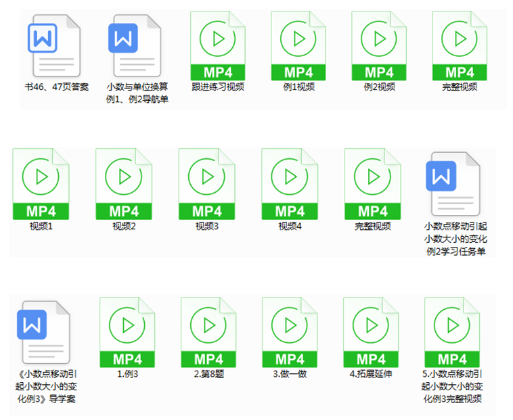Viewport: 513px width, 420px height.
Task: Click the 例1视频 MP4 file icon
Action: click(x=298, y=46)
